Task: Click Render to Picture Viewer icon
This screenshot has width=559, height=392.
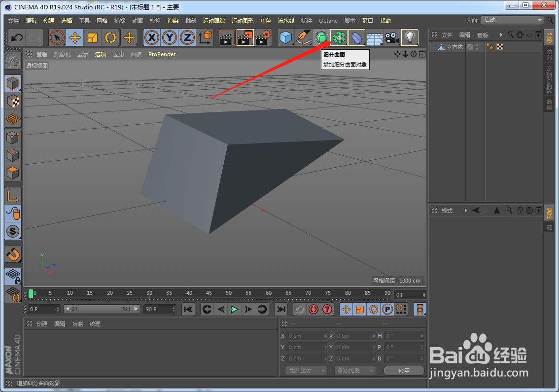Action: pos(245,37)
